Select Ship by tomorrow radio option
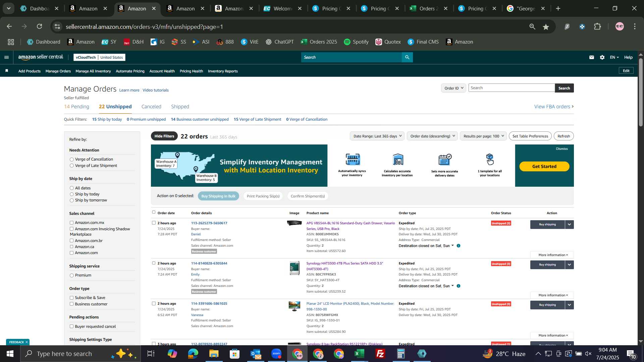Viewport: 644px width, 362px height. 71,200
